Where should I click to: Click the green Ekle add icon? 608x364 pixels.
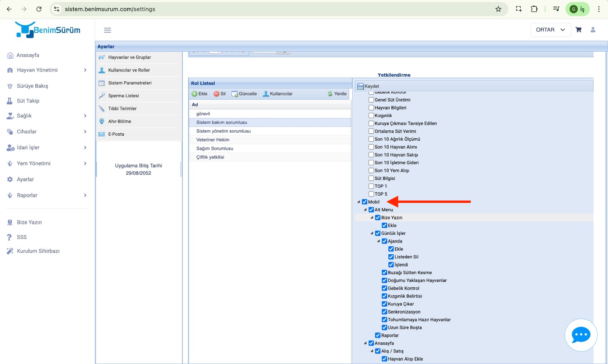[195, 94]
